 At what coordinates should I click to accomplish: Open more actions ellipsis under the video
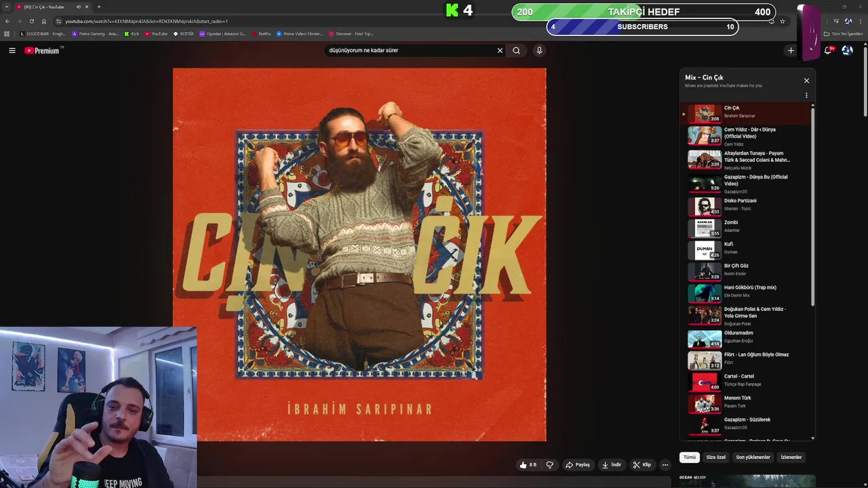click(x=665, y=465)
